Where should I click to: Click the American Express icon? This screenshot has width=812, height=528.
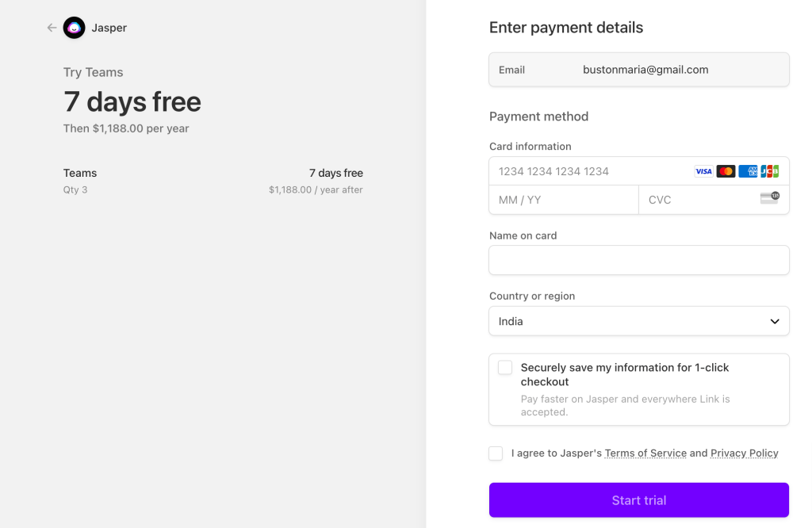tap(747, 171)
